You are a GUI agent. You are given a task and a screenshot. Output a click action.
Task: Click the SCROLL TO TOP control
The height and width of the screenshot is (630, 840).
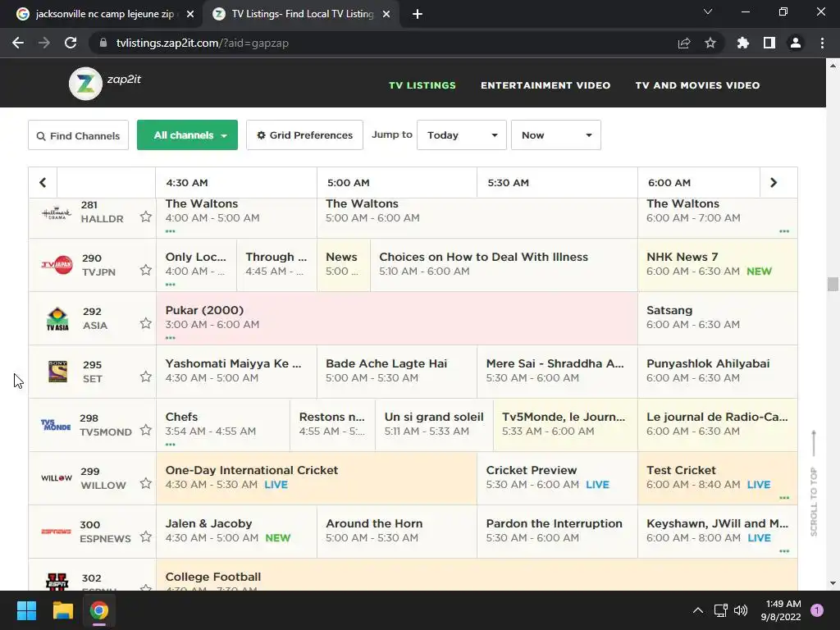point(814,483)
